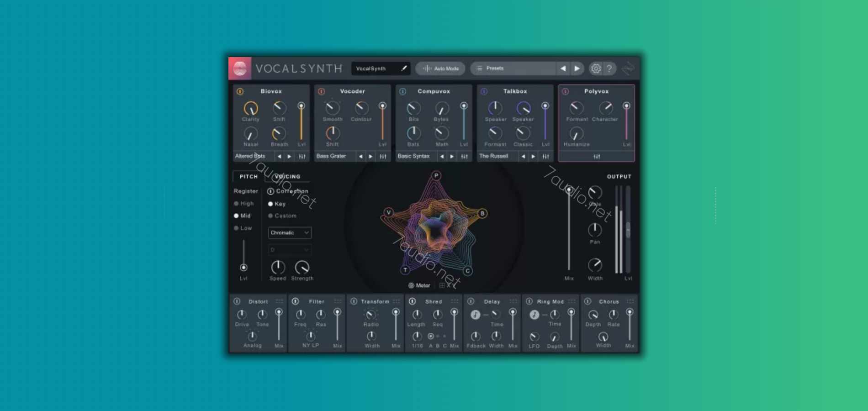
Task: Choose the Custom correction option
Action: (x=282, y=216)
